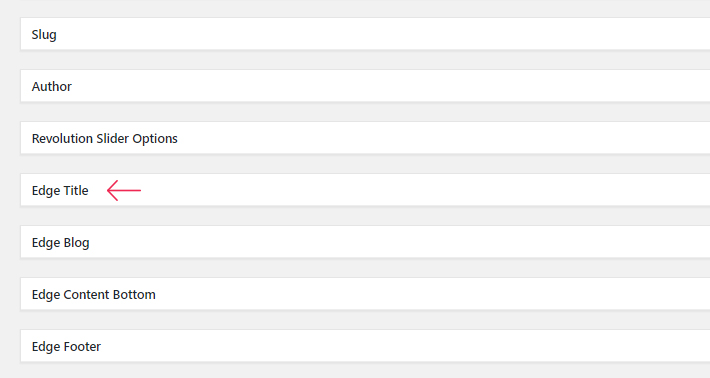Click the 'Edge Footer' heading label
710x378 pixels.
click(x=66, y=347)
